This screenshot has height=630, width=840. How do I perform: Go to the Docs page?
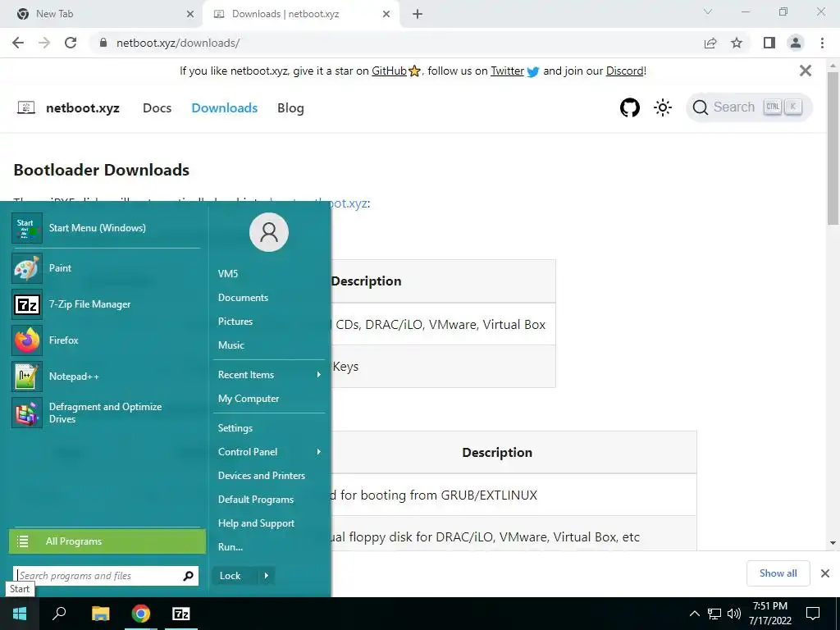[x=157, y=107]
